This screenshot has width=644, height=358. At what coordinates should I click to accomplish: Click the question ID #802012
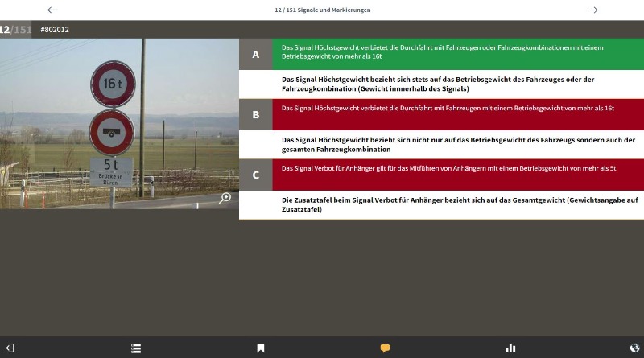(x=55, y=30)
